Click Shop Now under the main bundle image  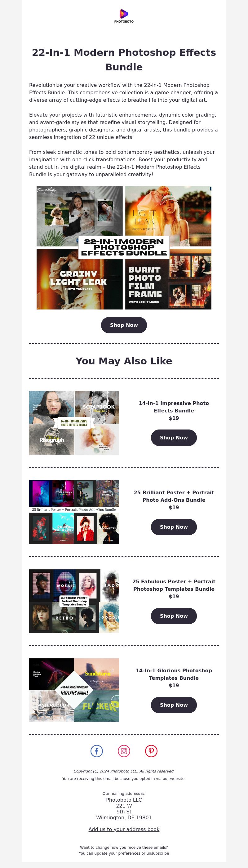pos(124,325)
